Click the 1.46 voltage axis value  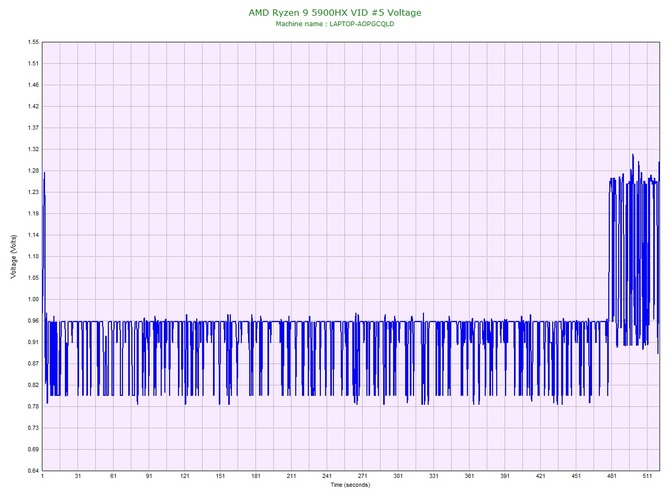pyautogui.click(x=33, y=85)
